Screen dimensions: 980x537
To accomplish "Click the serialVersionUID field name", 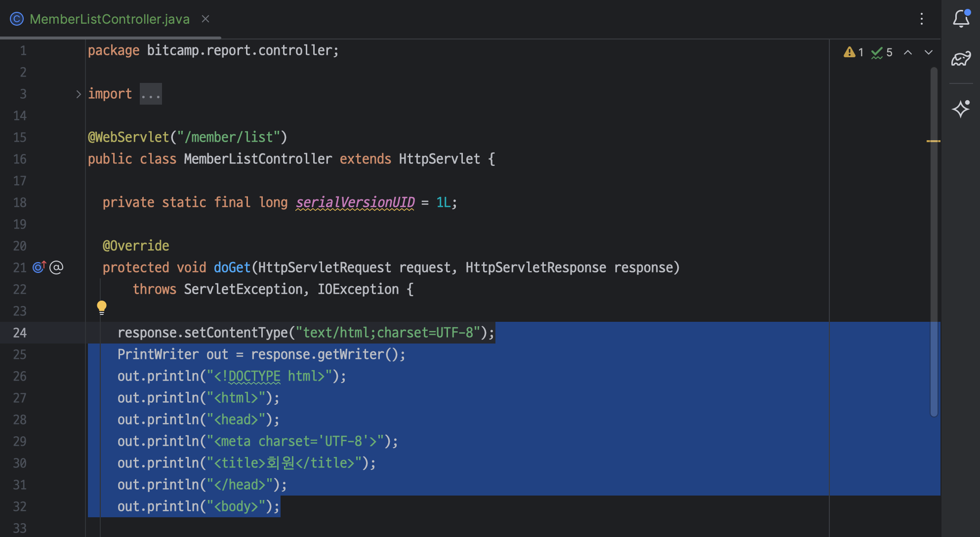I will pos(355,202).
